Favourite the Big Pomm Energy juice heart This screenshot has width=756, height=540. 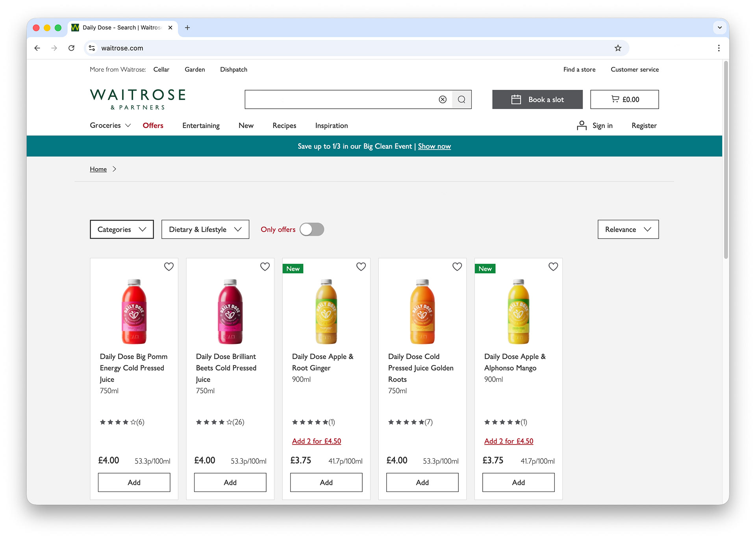click(x=169, y=267)
